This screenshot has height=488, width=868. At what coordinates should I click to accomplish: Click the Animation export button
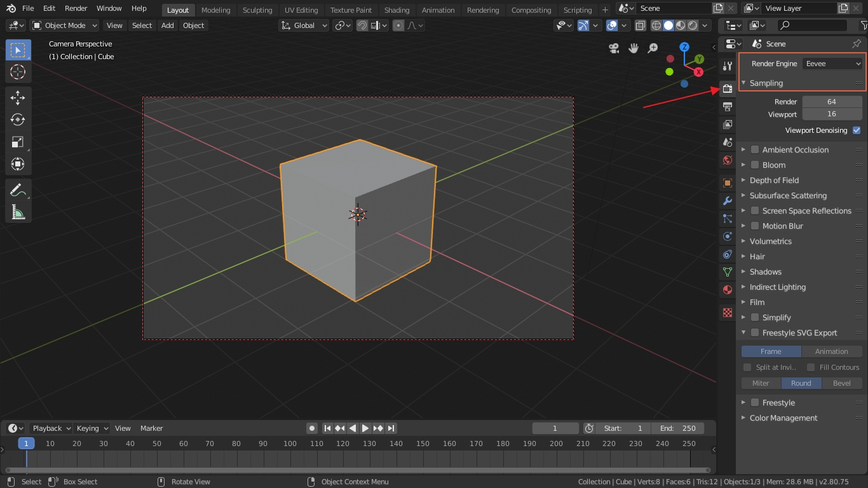pos(831,351)
